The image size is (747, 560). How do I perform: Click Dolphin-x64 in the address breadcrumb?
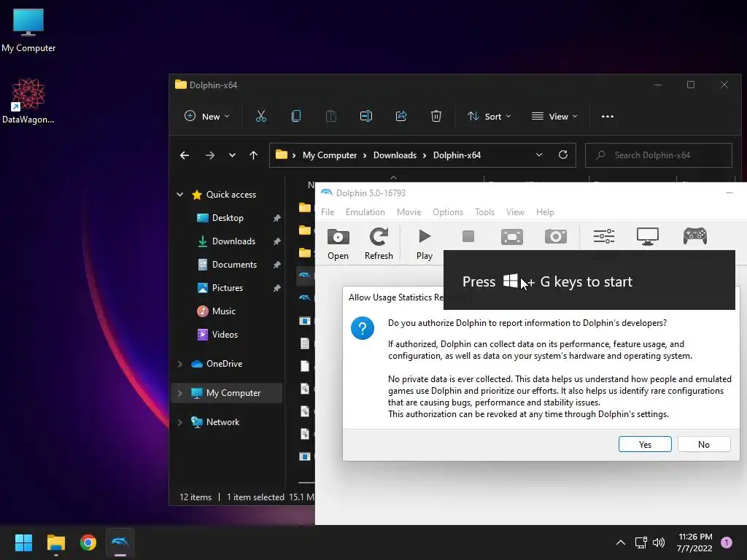click(x=457, y=155)
